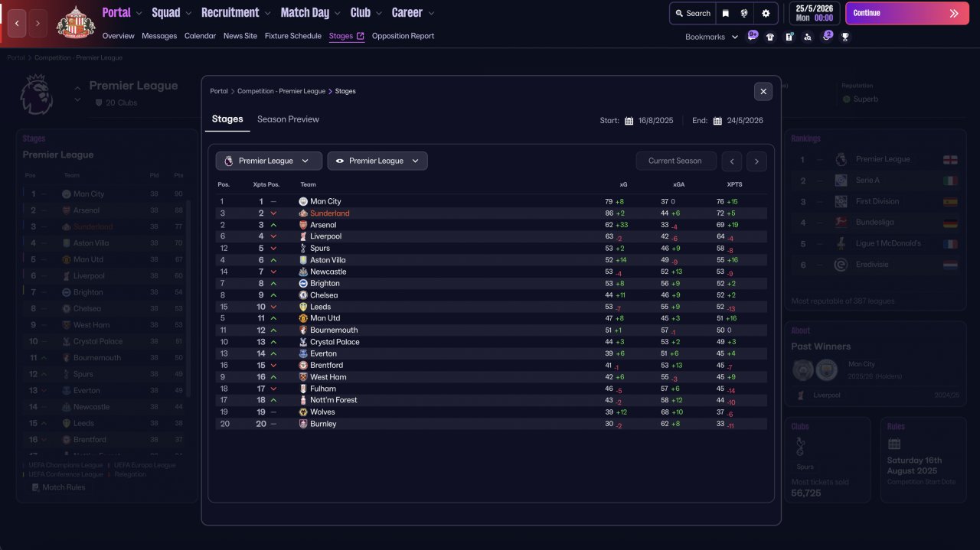Image resolution: width=980 pixels, height=550 pixels.
Task: Go to previous season arrow
Action: tap(732, 161)
